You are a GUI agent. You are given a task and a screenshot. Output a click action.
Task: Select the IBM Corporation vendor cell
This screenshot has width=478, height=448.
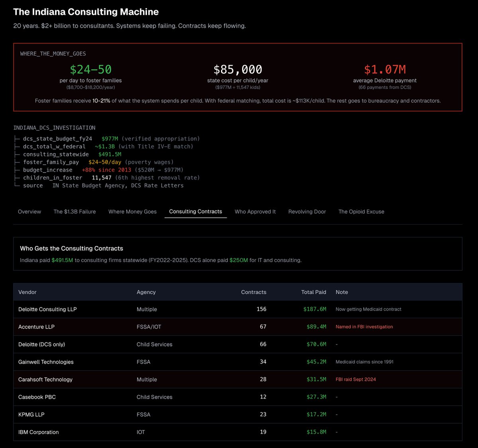(38, 432)
